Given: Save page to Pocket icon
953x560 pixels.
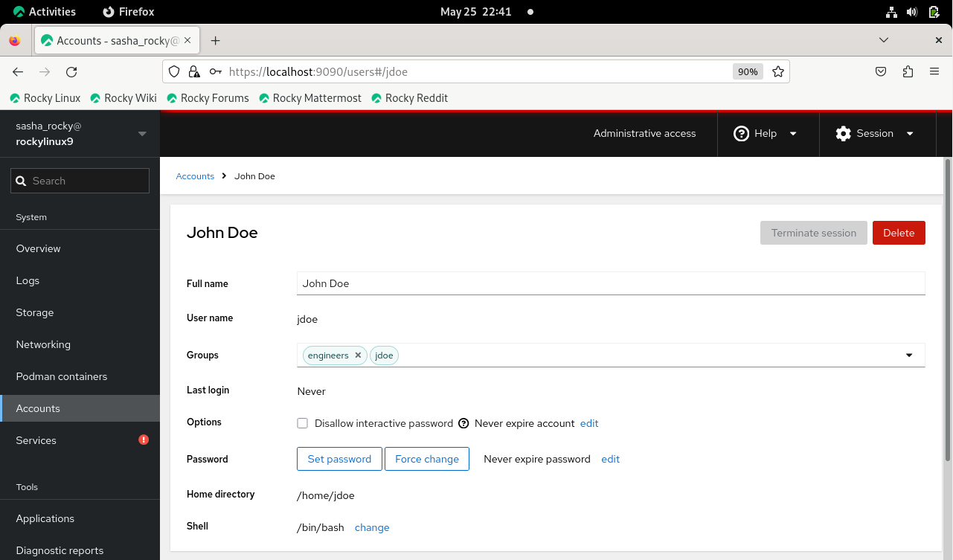Looking at the screenshot, I should click(x=880, y=72).
